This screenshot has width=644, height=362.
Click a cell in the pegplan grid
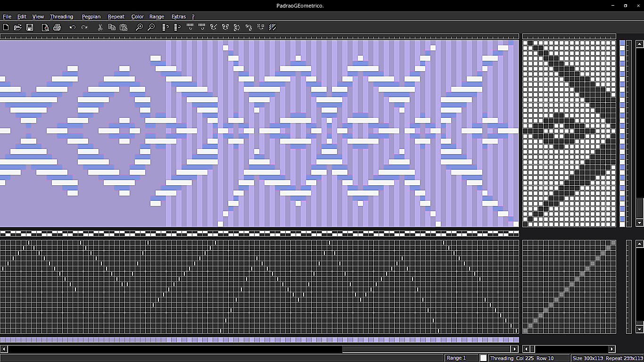click(570, 133)
